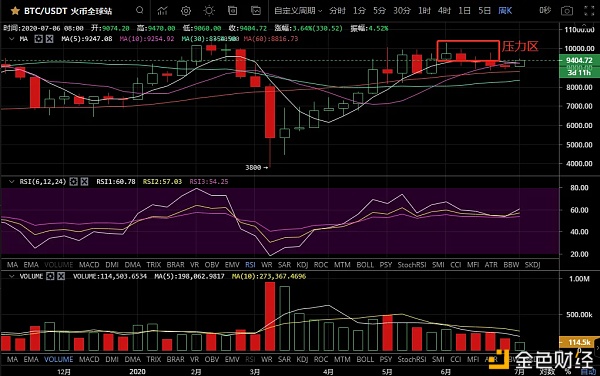Viewport: 600px width, 376px height.
Task: Click the favorite star next to BTC/USDT
Action: [x=15, y=11]
